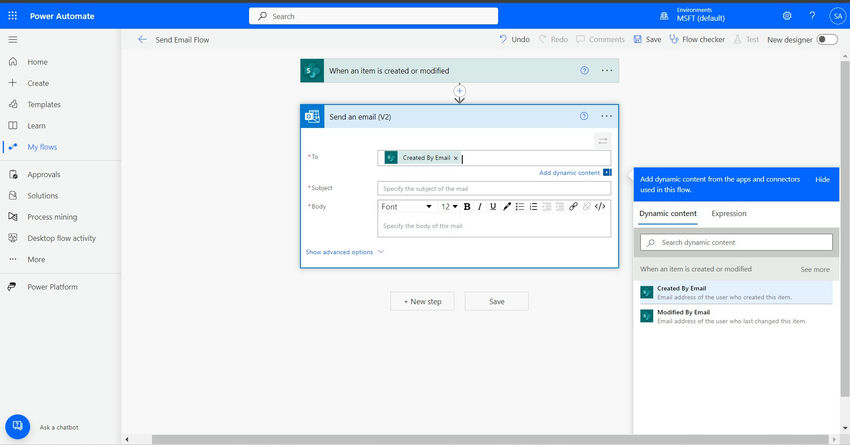The image size is (850, 445).
Task: Click Undo in the command bar
Action: pos(514,40)
